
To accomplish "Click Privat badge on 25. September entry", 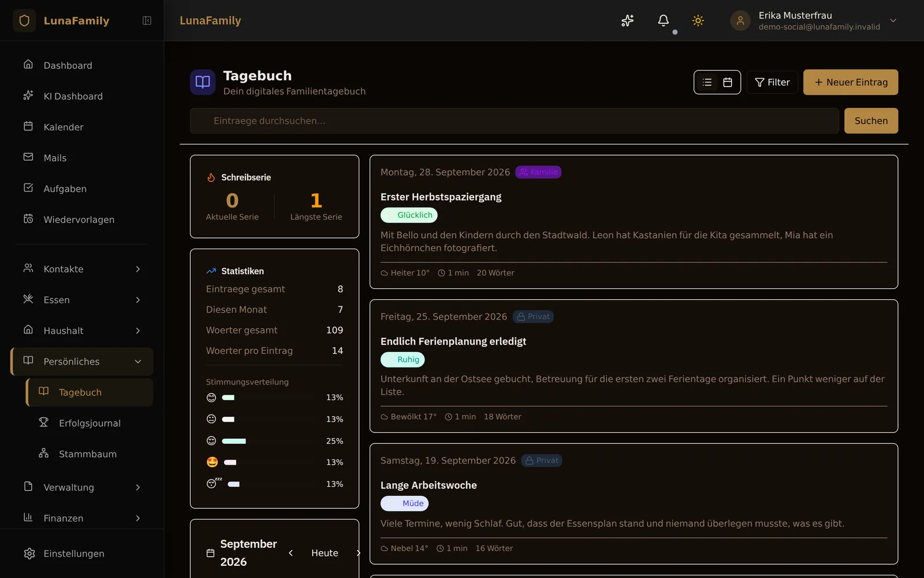I will click(533, 317).
